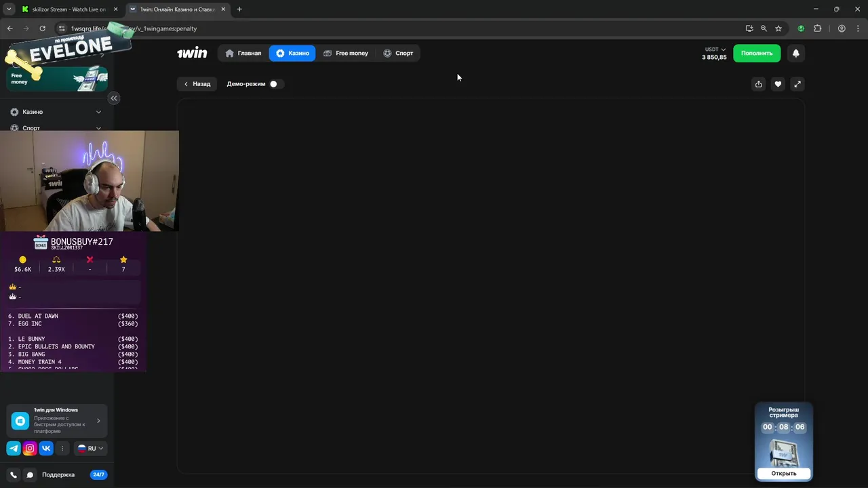View site information in address bar
The image size is (868, 488).
[61, 28]
